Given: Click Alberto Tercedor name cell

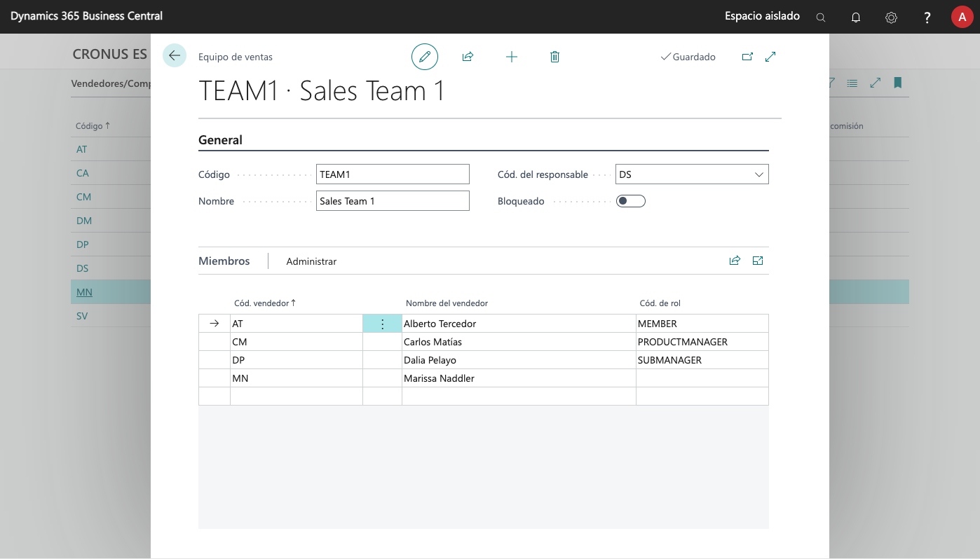Looking at the screenshot, I should coord(519,324).
